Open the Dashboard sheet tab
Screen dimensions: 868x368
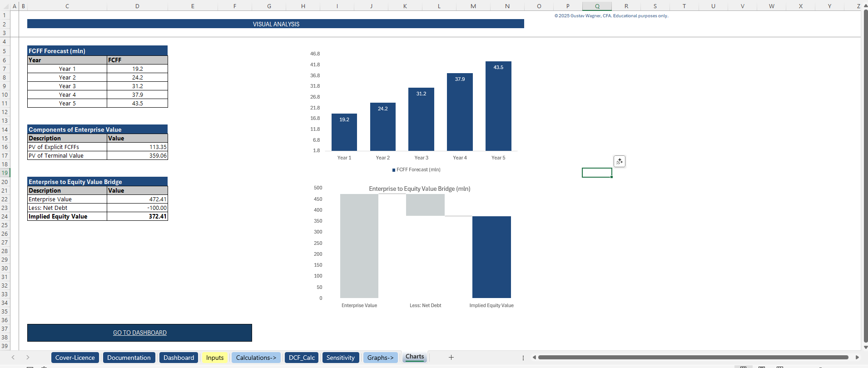[179, 358]
